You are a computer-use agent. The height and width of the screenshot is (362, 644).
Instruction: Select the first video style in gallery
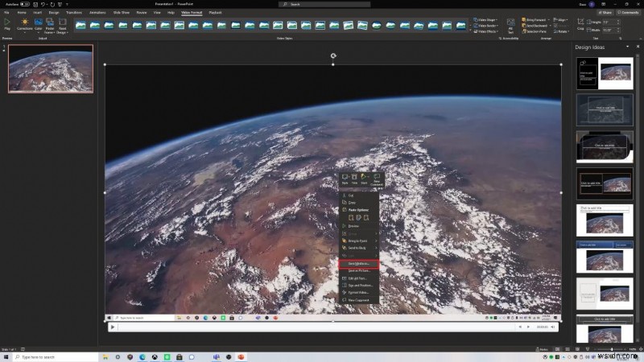click(x=81, y=26)
